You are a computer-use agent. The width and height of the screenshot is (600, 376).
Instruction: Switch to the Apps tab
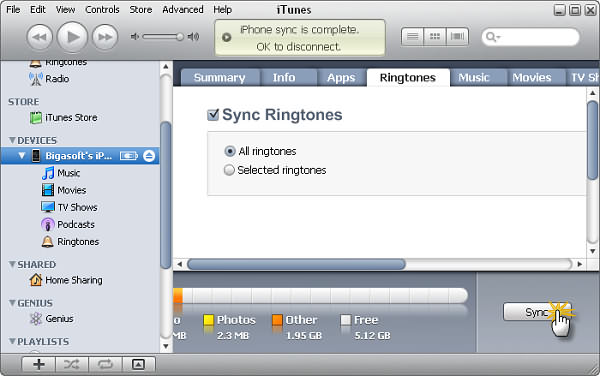(341, 78)
